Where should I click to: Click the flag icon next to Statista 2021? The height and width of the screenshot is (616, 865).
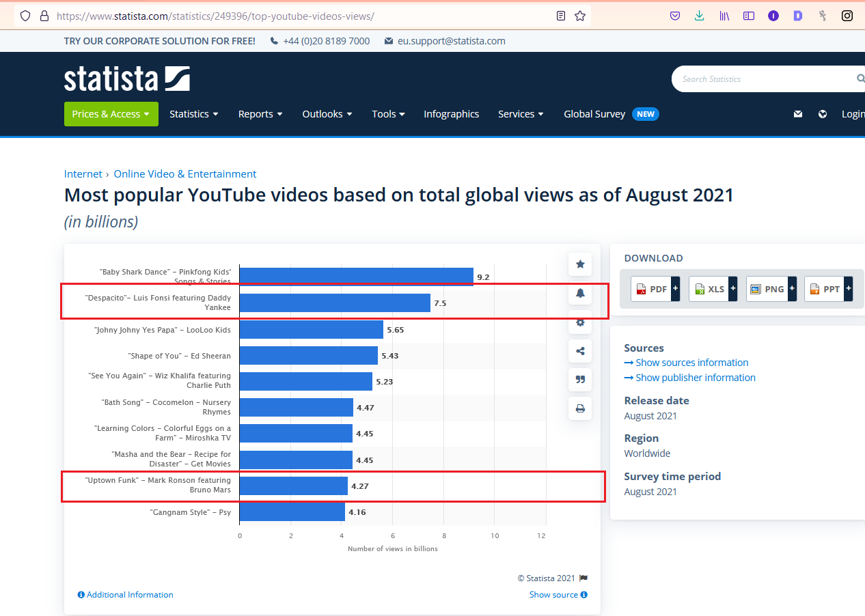tap(583, 578)
